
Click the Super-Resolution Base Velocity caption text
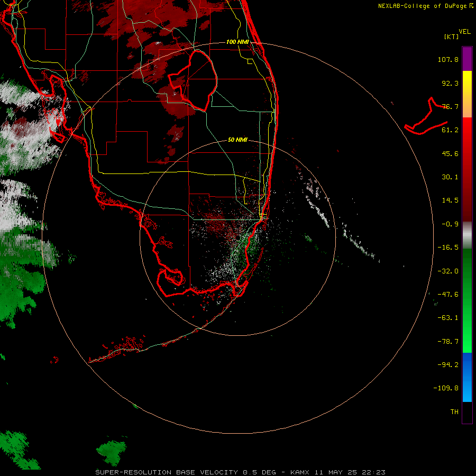241,472
